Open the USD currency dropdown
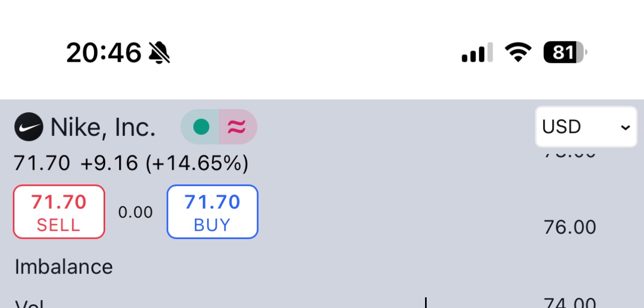This screenshot has height=308, width=644. coord(586,127)
